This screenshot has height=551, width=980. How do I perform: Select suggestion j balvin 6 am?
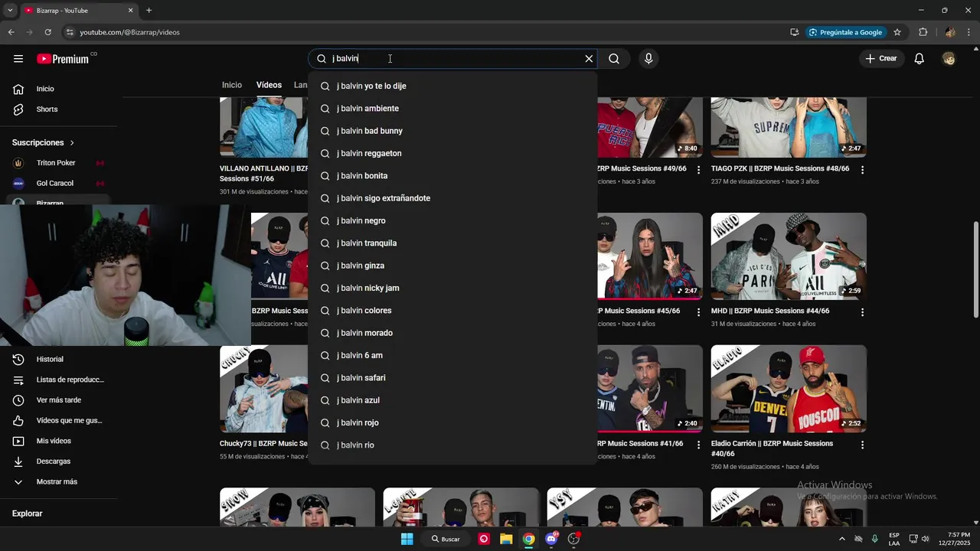(452, 356)
